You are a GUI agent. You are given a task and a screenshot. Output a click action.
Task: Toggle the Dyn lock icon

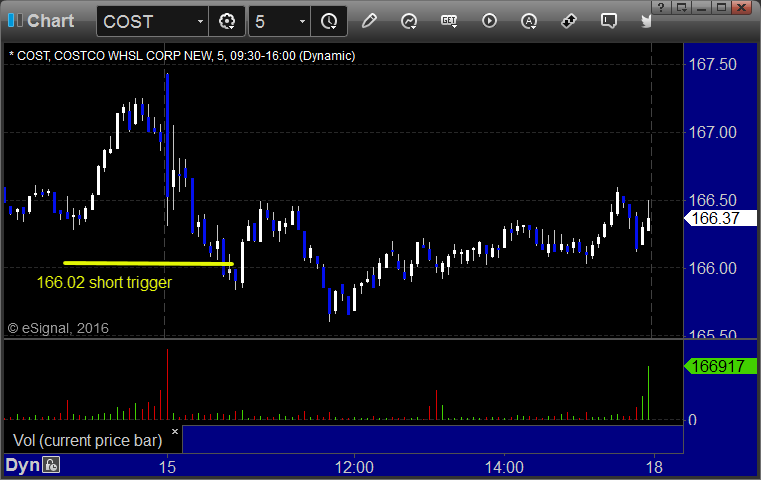click(51, 465)
